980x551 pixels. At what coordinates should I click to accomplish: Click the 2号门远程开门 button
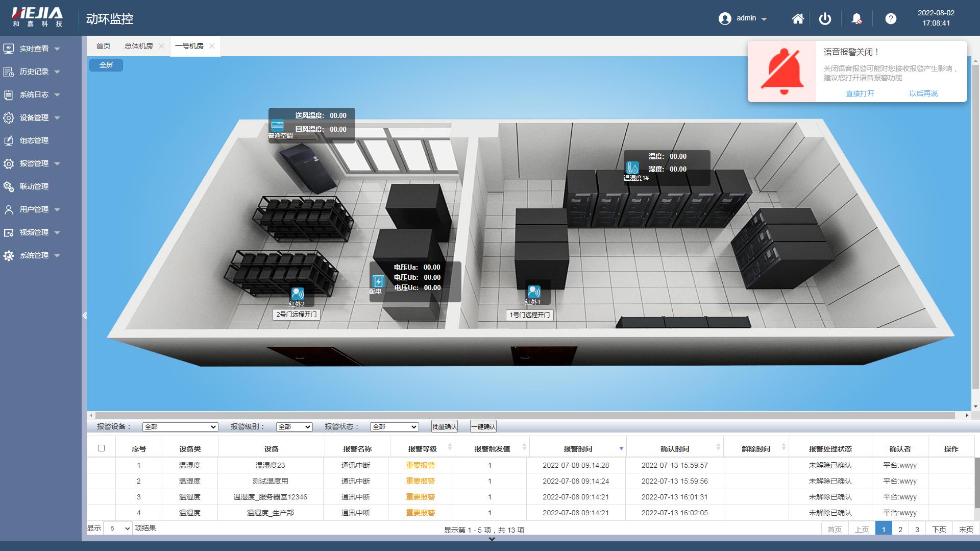[x=297, y=315]
